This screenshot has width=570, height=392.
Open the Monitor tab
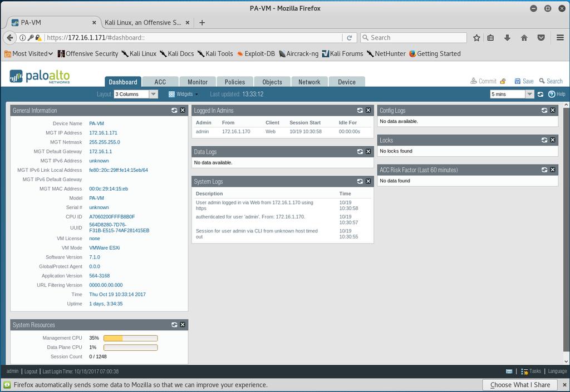pos(198,82)
